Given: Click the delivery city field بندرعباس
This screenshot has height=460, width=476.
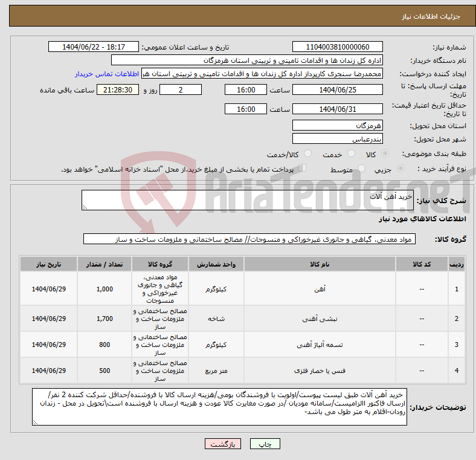Looking at the screenshot, I should [337, 139].
